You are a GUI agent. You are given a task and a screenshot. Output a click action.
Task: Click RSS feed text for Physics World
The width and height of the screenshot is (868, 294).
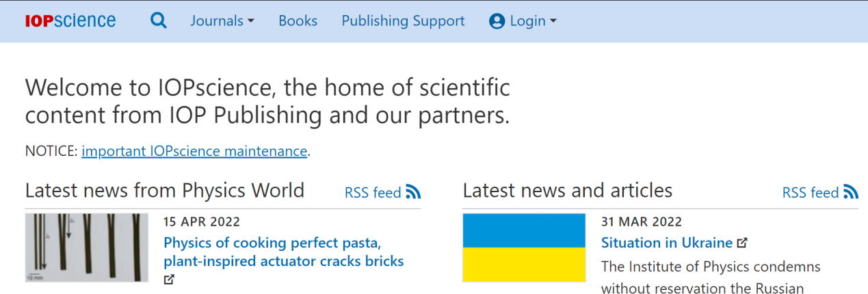pos(373,193)
